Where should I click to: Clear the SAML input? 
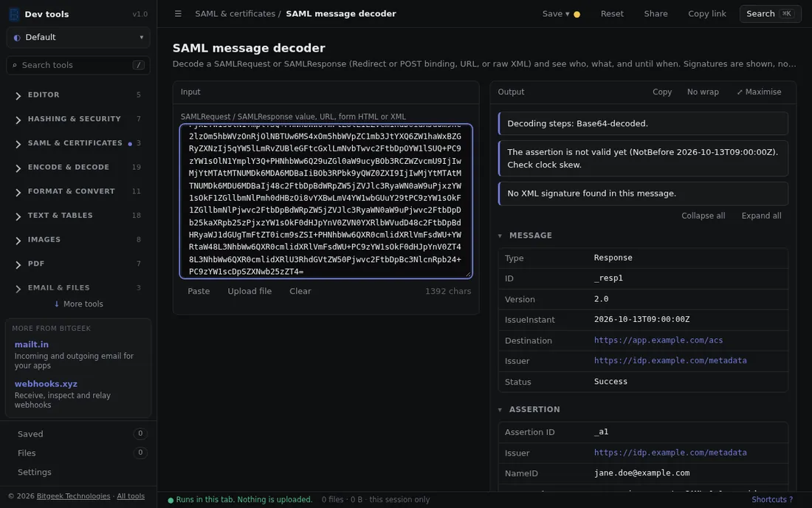pyautogui.click(x=300, y=291)
